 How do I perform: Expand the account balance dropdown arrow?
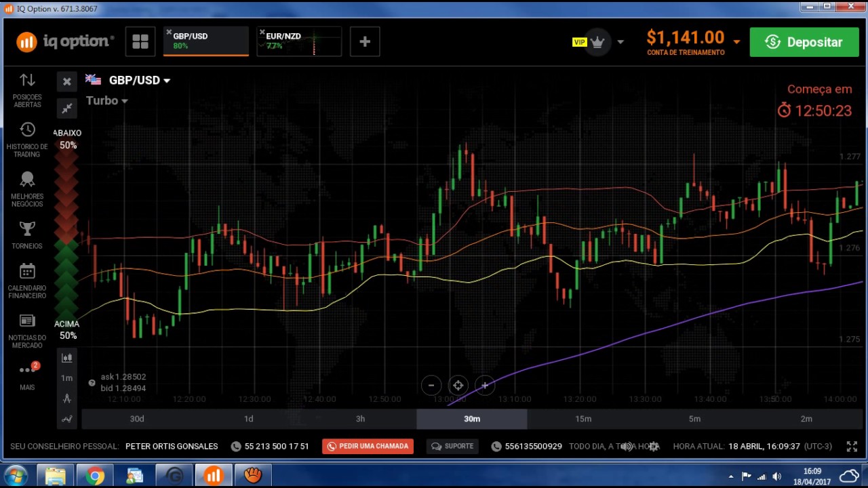(x=736, y=42)
